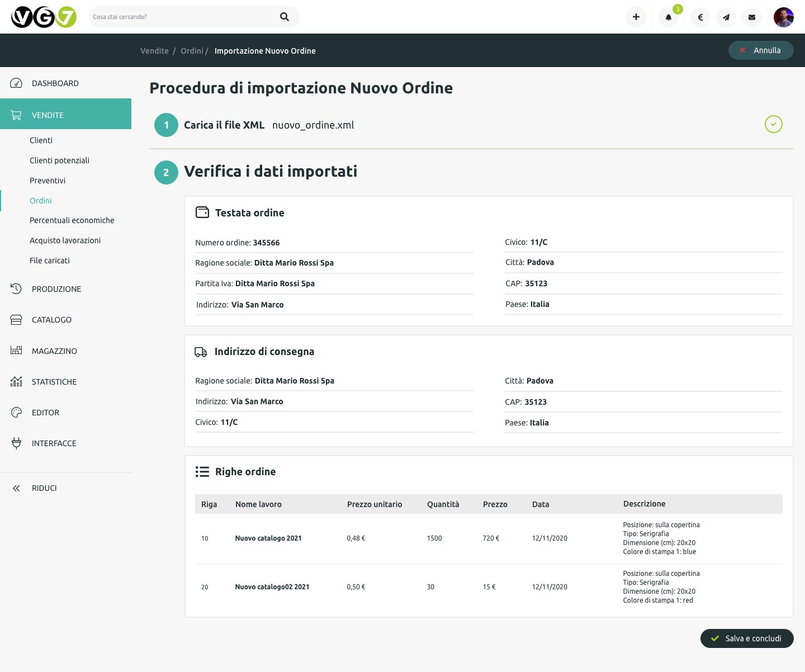
Task: Collapse sidebar with Riduci
Action: tap(44, 488)
